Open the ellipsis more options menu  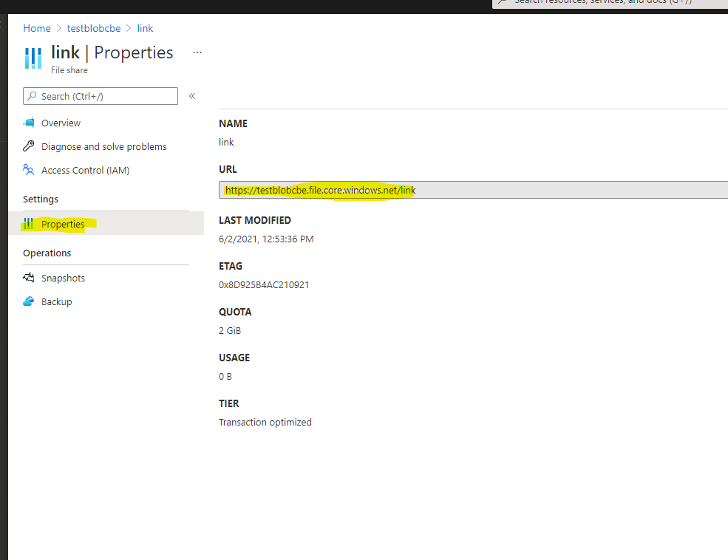197,52
